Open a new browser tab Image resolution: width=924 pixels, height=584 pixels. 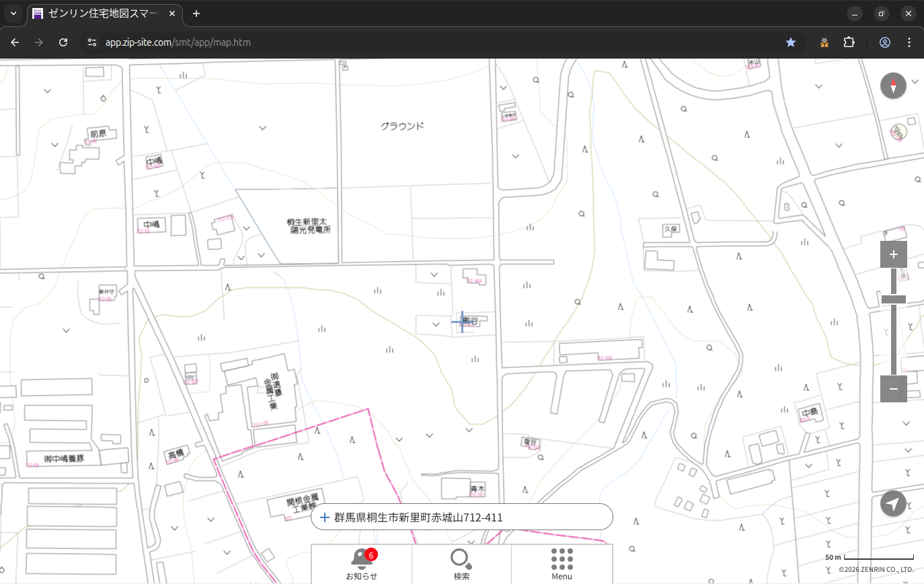196,13
